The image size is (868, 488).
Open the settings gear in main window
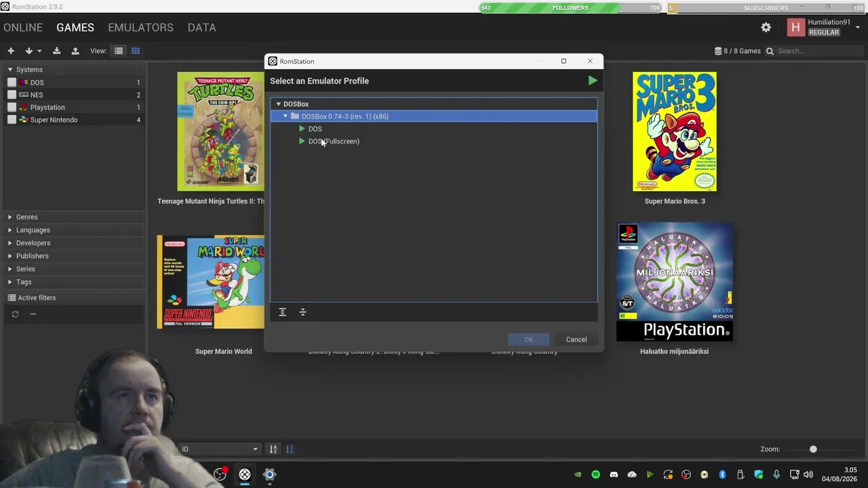click(x=766, y=27)
